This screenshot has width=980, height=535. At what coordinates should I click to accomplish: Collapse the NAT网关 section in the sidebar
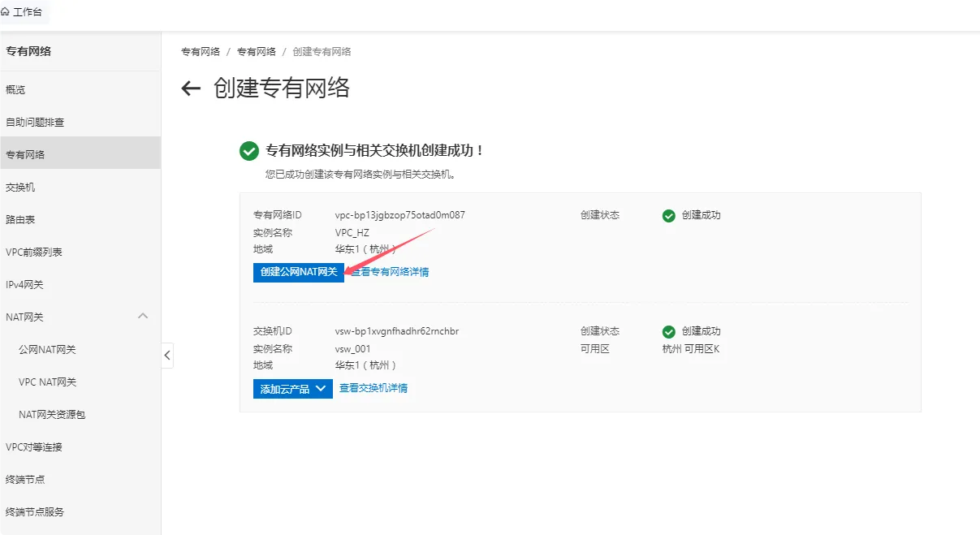pos(143,316)
